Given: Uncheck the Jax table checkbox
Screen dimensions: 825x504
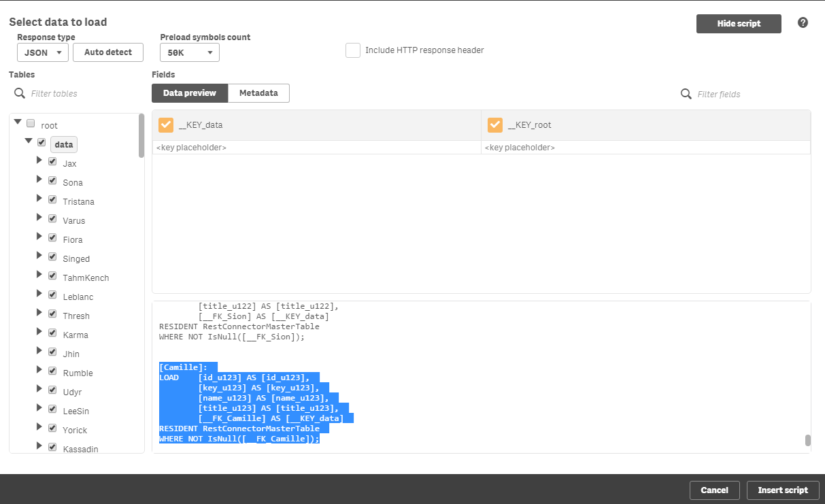Looking at the screenshot, I should tap(52, 162).
